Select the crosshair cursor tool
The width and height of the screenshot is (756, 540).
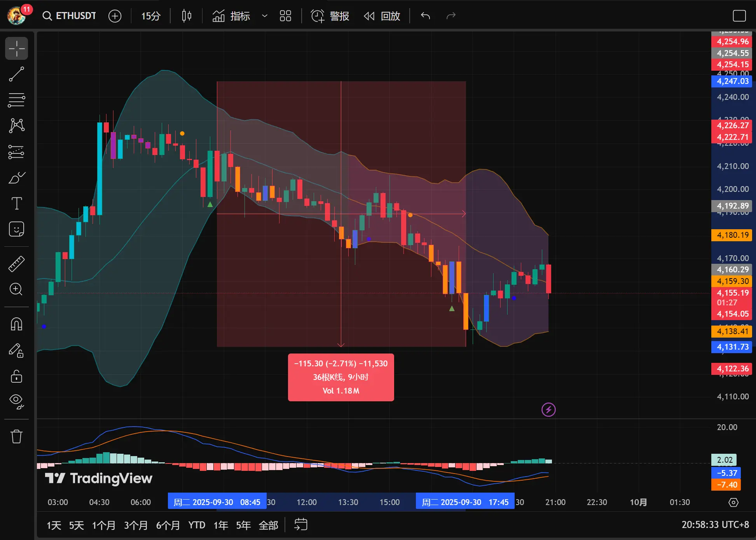pos(16,49)
